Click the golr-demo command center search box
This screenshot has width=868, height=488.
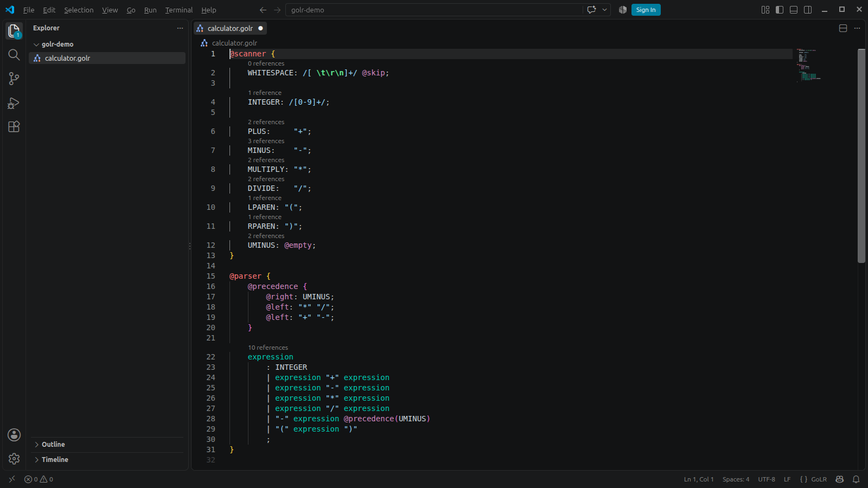click(x=433, y=10)
